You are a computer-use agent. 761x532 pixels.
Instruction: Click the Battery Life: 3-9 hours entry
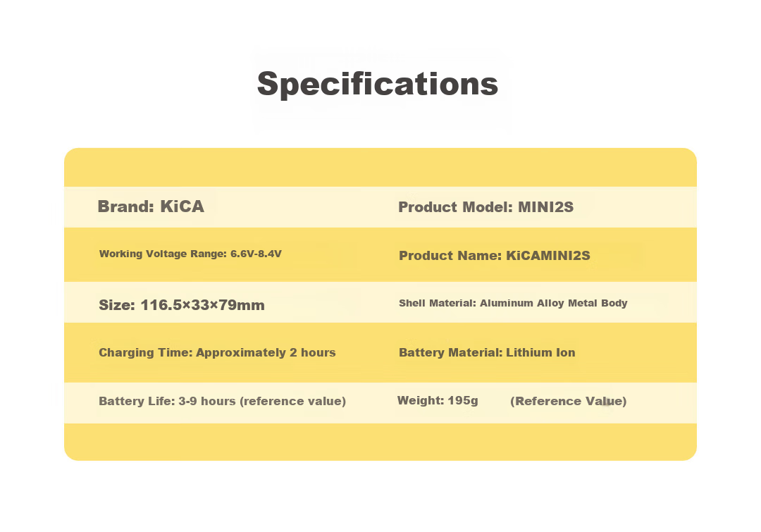click(x=222, y=402)
